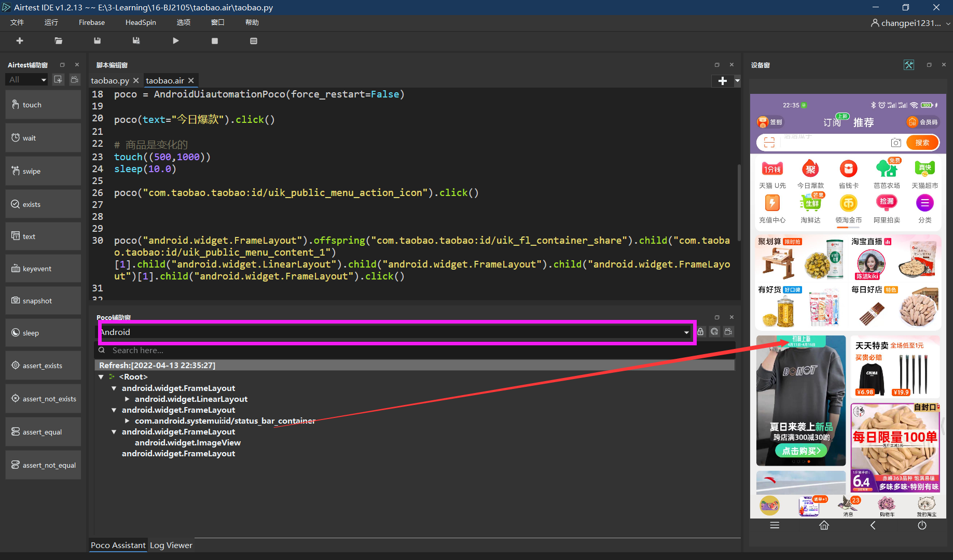Insert an assert_equal command

[x=43, y=432]
